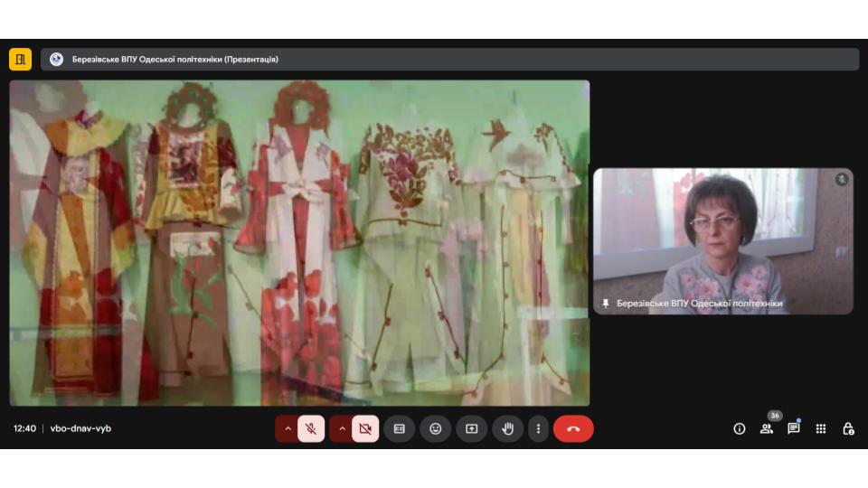Click the shared presentation of embroidered dresses

pos(299,242)
